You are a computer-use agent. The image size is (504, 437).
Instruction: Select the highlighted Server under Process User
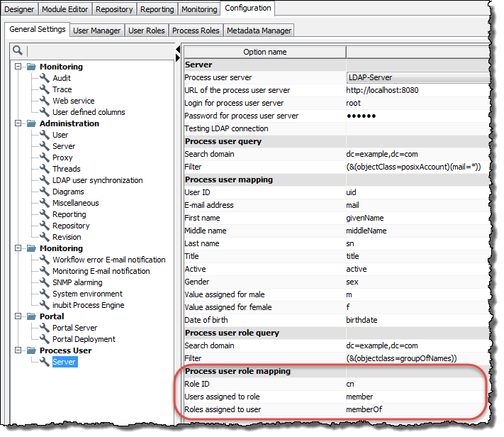pyautogui.click(x=65, y=362)
